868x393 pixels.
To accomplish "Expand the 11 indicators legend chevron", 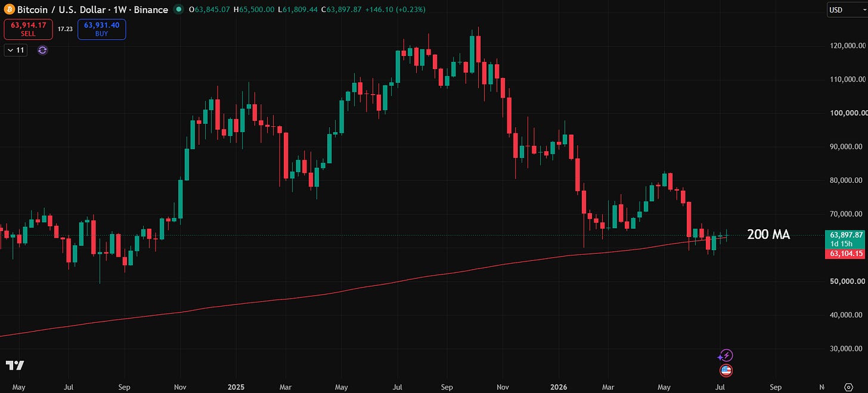I will 10,50.
